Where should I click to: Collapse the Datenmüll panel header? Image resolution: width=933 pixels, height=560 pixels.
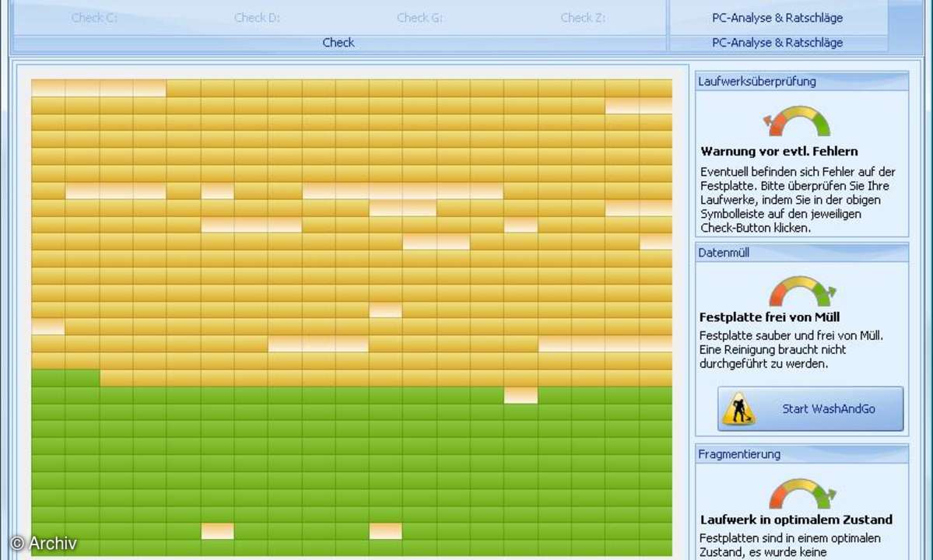pyautogui.click(x=801, y=252)
